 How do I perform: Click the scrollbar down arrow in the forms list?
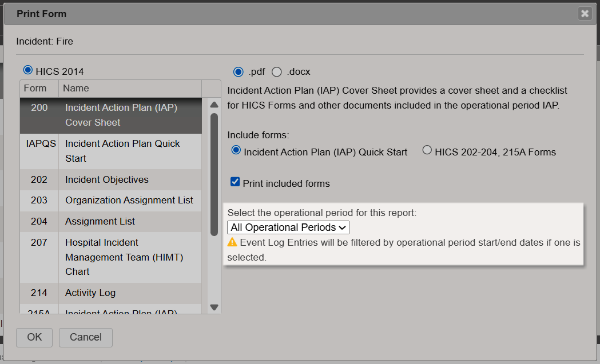213,307
